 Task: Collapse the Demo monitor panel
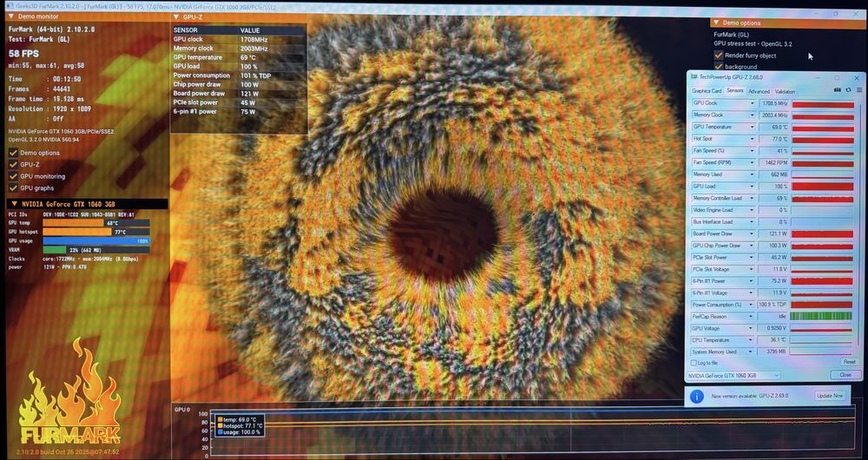coord(11,16)
